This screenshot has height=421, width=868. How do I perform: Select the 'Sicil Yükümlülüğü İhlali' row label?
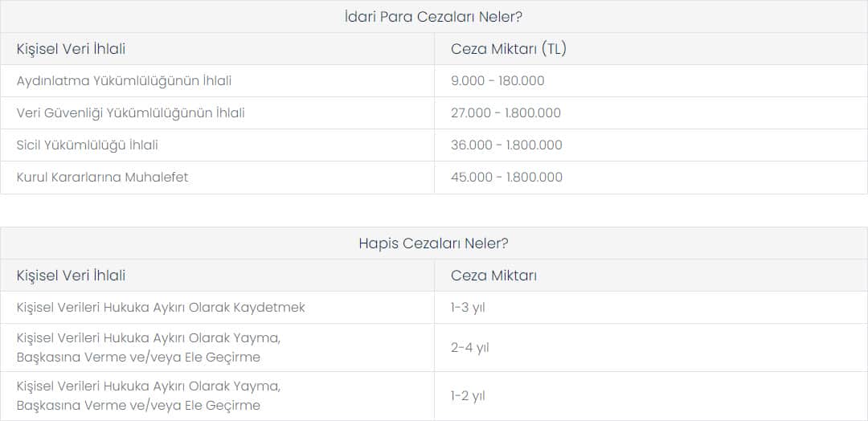(x=88, y=145)
